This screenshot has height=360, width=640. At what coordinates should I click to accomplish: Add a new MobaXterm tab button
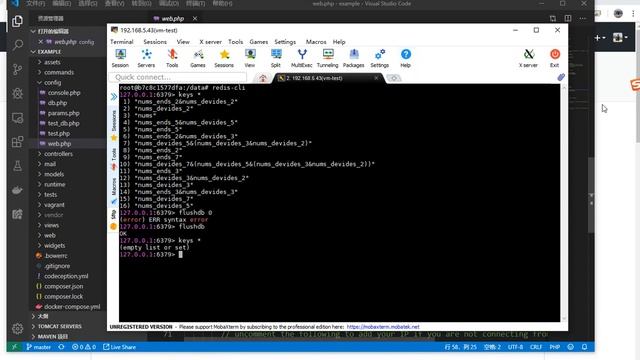point(393,78)
